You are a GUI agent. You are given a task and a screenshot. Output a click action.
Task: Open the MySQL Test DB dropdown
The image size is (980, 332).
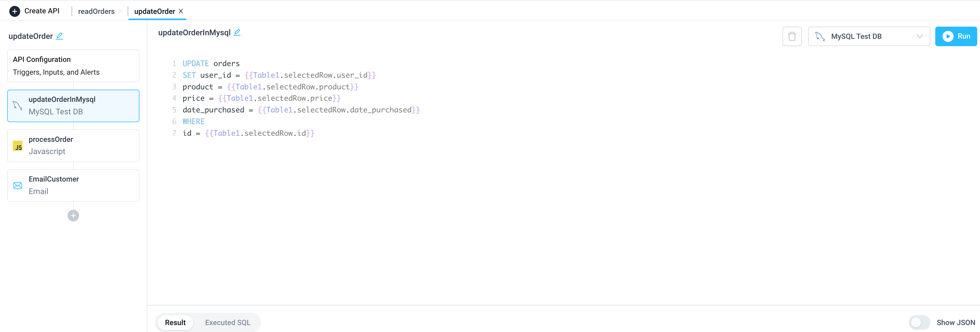(x=869, y=36)
